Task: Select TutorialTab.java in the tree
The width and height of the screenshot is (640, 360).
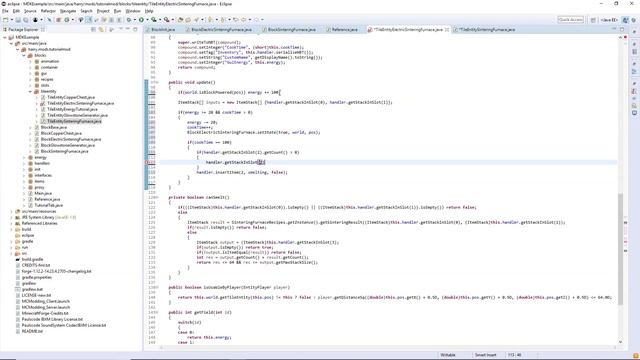Action: pos(48,205)
